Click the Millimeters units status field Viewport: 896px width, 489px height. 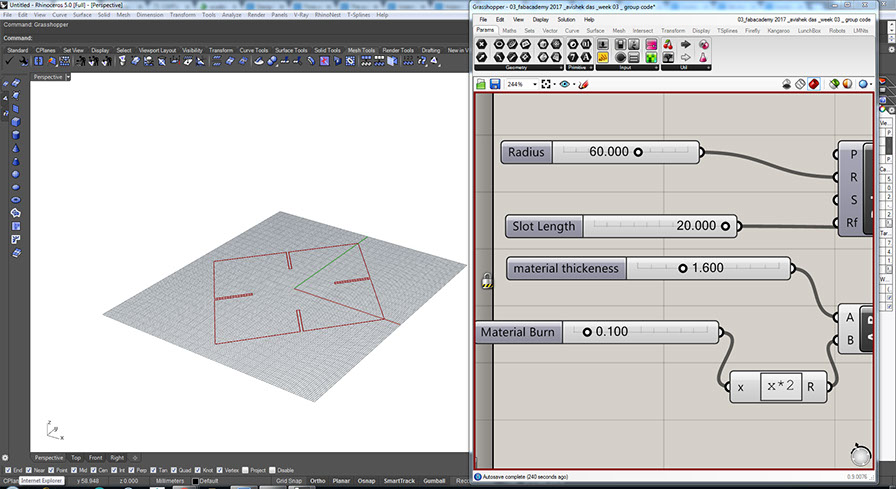click(170, 481)
